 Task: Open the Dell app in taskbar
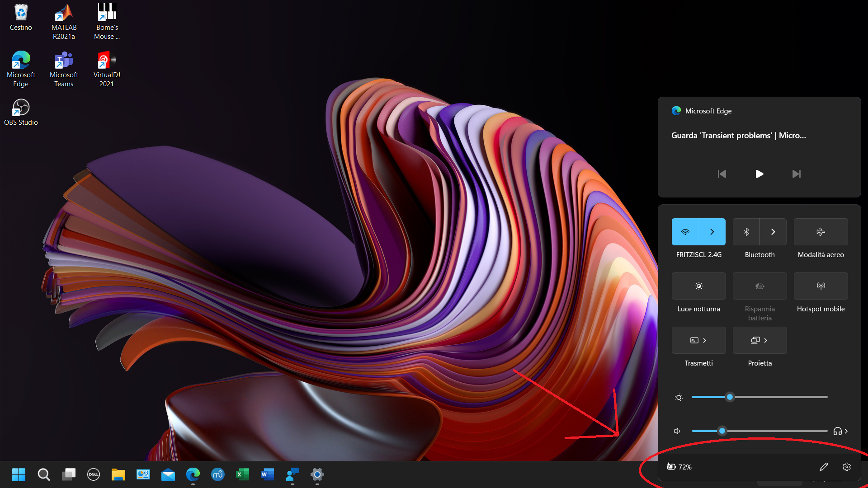click(94, 474)
